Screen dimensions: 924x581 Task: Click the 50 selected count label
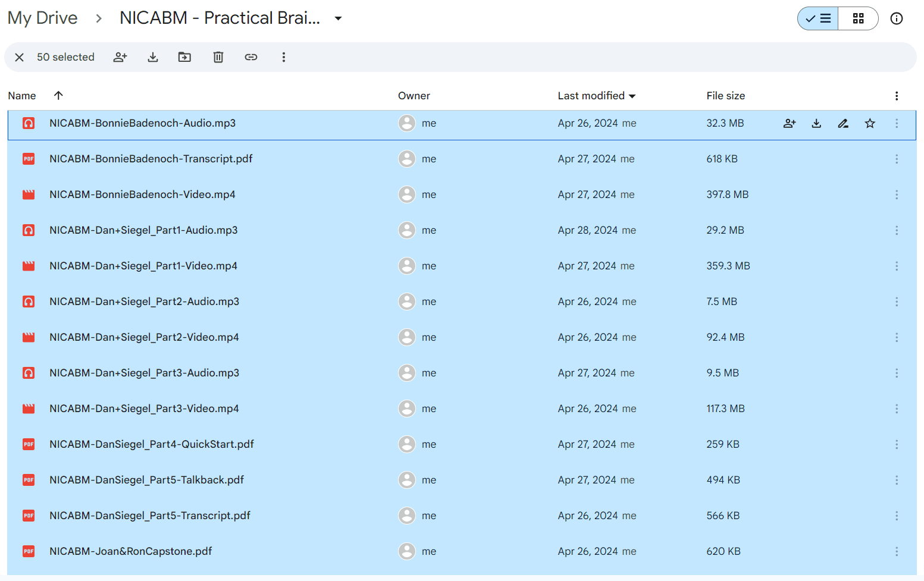[x=65, y=57]
